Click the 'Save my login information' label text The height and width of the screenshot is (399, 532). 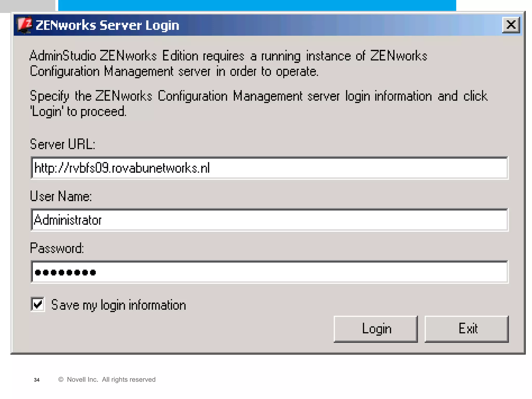[118, 305]
